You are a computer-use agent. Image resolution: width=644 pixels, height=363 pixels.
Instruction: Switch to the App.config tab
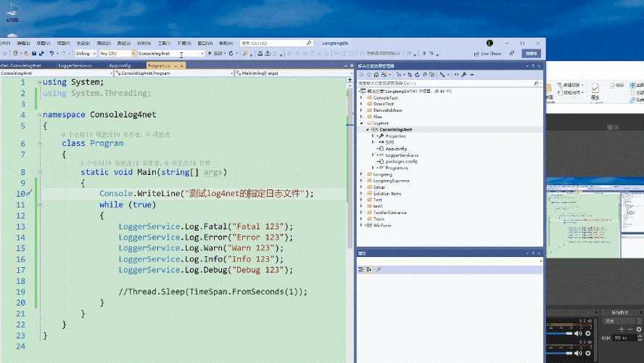(x=120, y=65)
